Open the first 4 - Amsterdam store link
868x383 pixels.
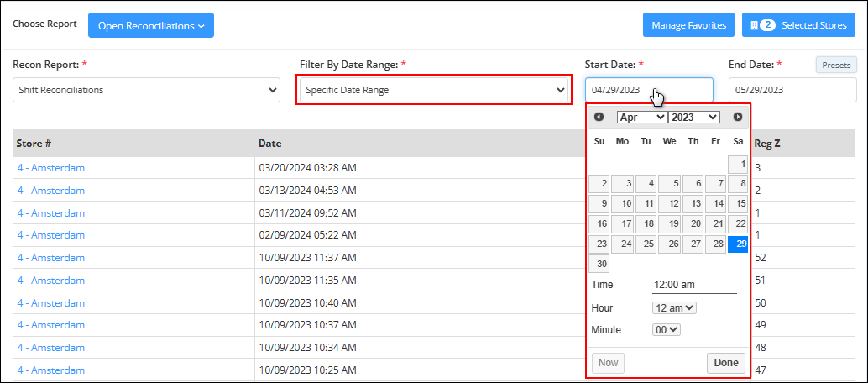click(x=51, y=168)
